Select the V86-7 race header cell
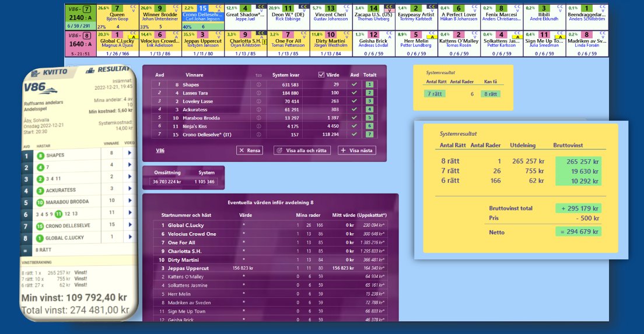 [80, 17]
